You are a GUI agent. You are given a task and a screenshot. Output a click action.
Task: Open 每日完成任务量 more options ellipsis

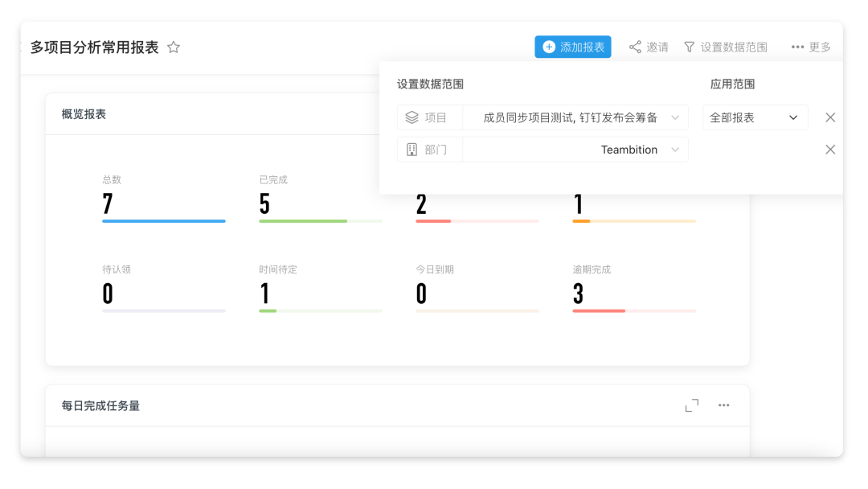(x=723, y=405)
